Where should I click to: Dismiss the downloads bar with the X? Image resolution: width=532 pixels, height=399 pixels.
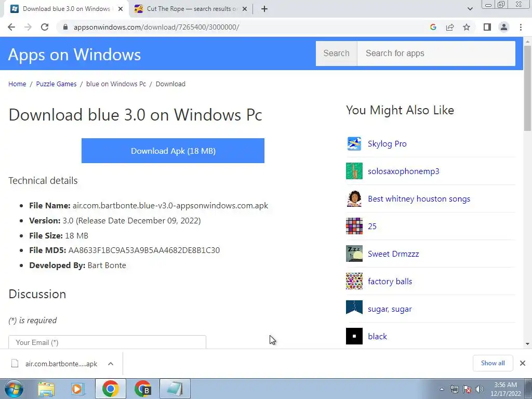pyautogui.click(x=523, y=363)
